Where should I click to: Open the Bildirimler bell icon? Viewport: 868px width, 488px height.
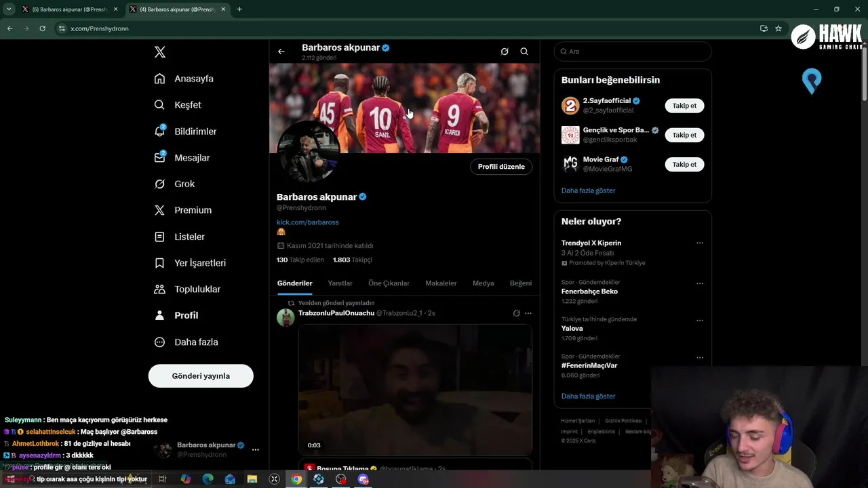(159, 131)
